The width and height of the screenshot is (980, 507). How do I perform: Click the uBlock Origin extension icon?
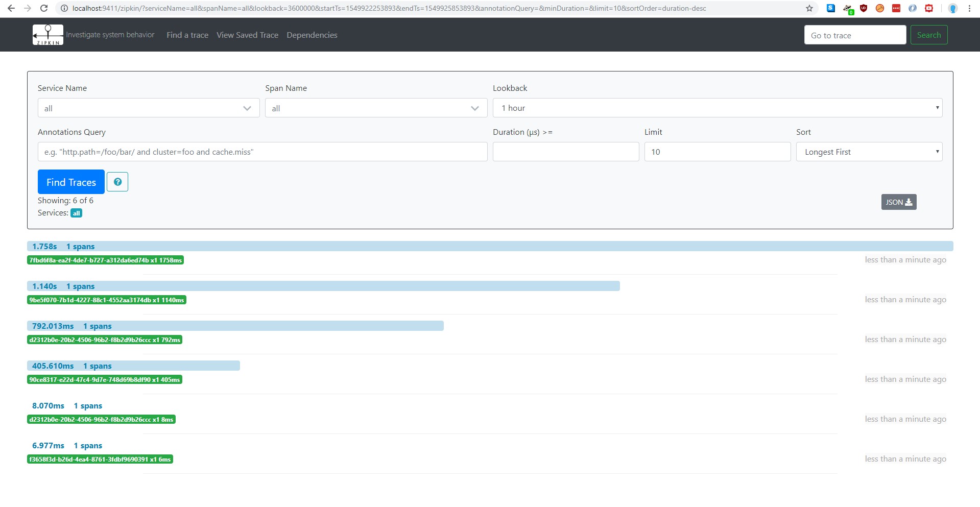[x=864, y=8]
